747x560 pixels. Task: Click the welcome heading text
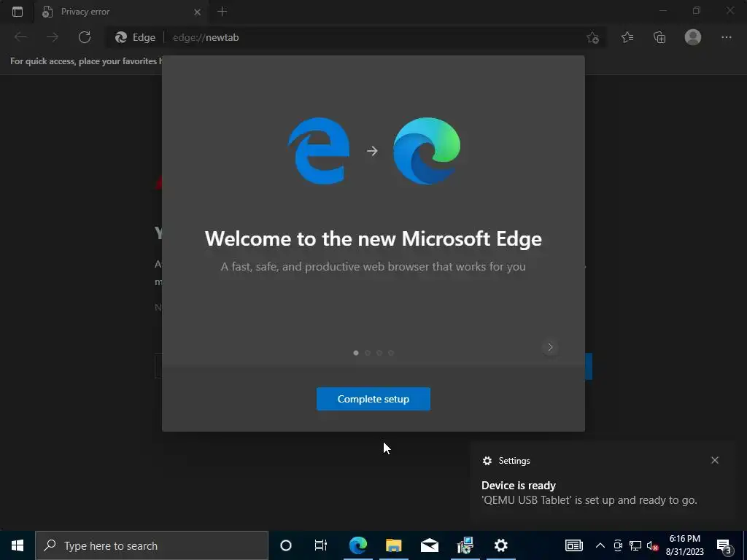click(x=373, y=238)
